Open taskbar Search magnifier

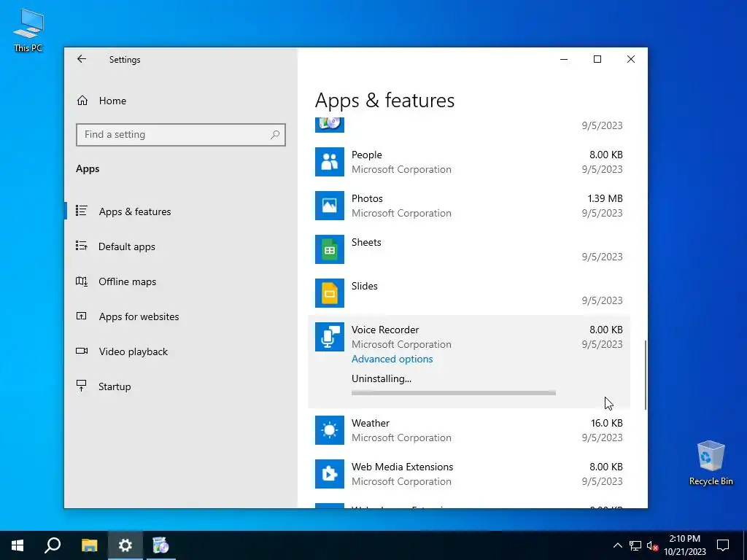(x=53, y=545)
